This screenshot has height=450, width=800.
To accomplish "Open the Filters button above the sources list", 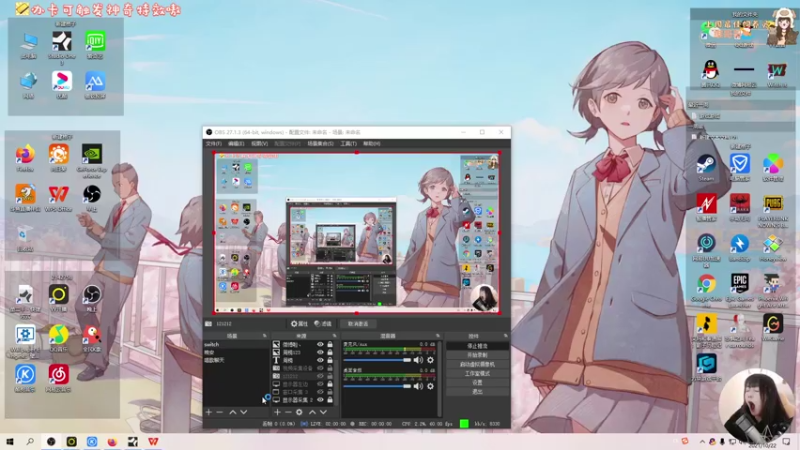I will coord(323,323).
